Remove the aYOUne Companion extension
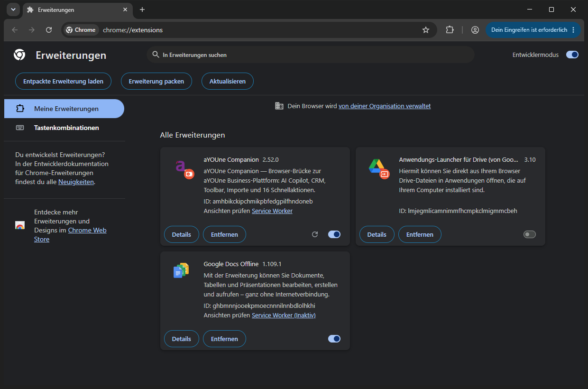Image resolution: width=588 pixels, height=389 pixels. (224, 234)
